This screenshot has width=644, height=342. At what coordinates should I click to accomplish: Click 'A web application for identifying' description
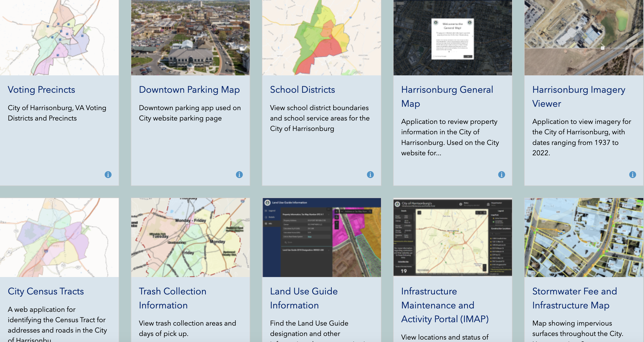pos(57,324)
